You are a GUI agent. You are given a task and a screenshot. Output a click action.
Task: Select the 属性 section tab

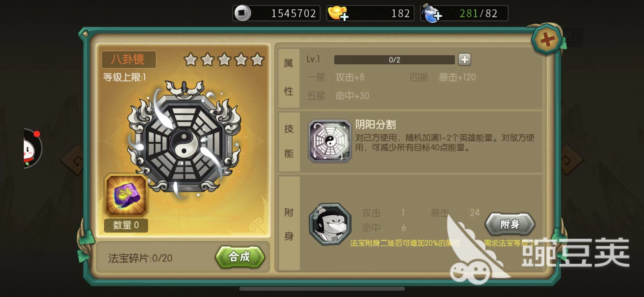(289, 78)
